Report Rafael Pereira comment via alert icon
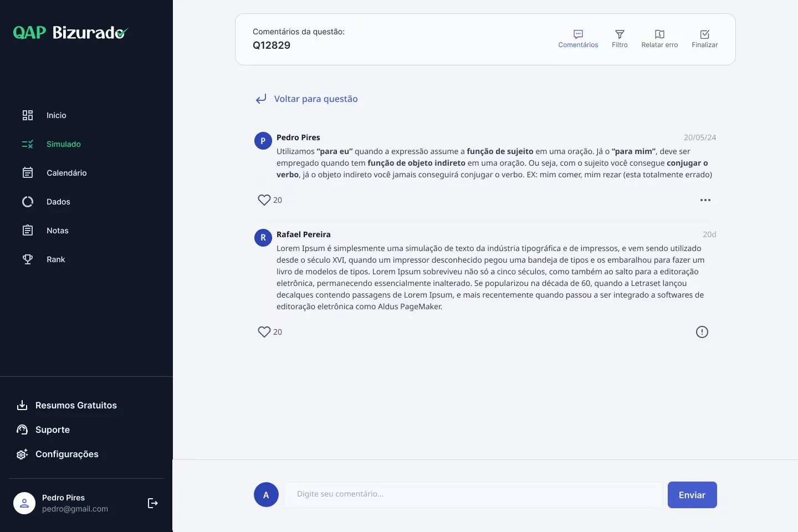Image resolution: width=798 pixels, height=532 pixels. (702, 332)
